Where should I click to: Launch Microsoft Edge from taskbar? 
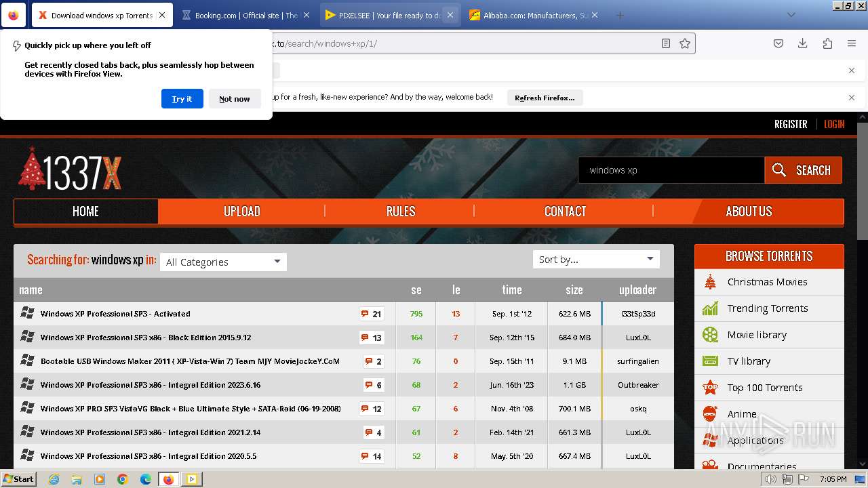146,479
